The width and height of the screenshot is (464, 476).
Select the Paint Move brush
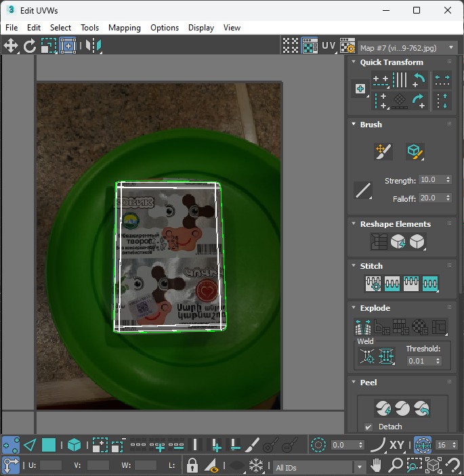(383, 152)
